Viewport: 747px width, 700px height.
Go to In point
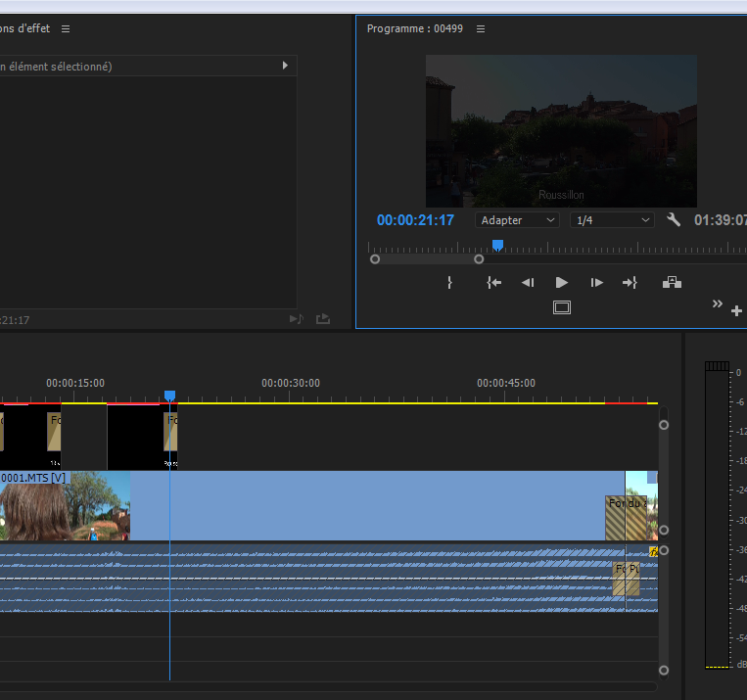pyautogui.click(x=494, y=283)
